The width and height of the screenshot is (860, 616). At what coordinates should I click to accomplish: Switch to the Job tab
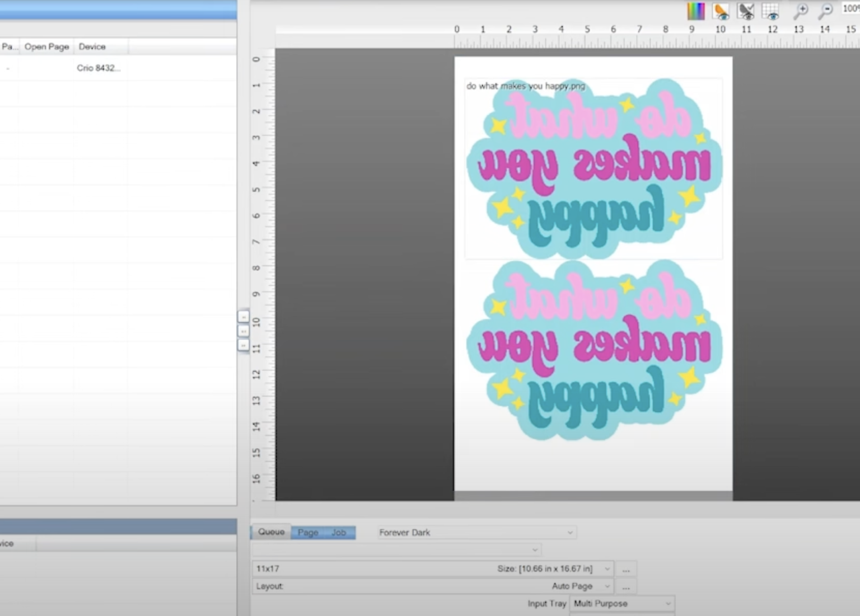(339, 533)
